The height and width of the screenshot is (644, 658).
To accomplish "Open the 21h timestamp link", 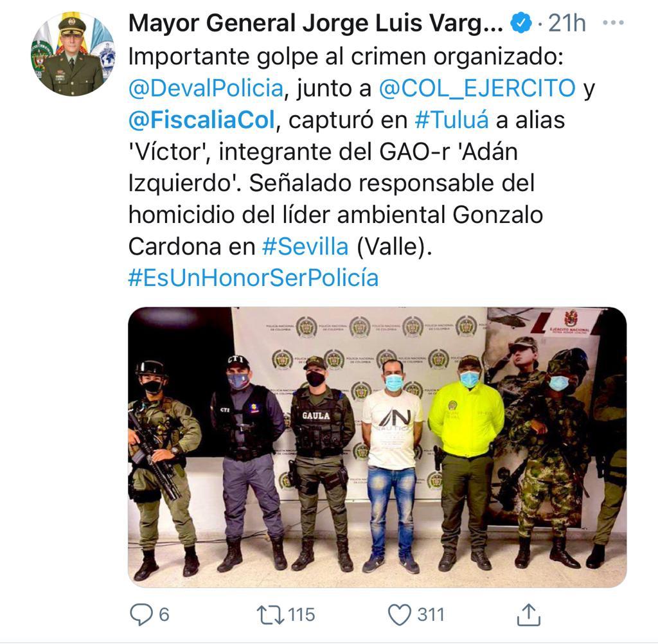I will coord(567,23).
